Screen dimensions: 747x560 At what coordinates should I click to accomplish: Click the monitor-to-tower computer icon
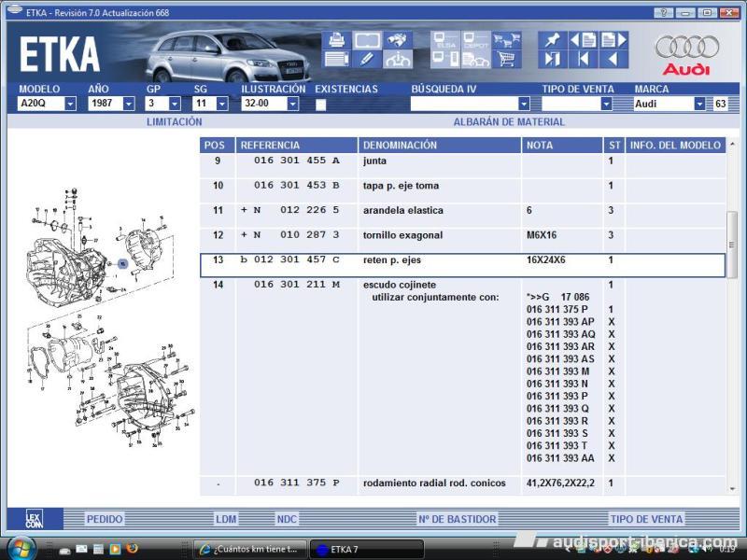(x=445, y=60)
